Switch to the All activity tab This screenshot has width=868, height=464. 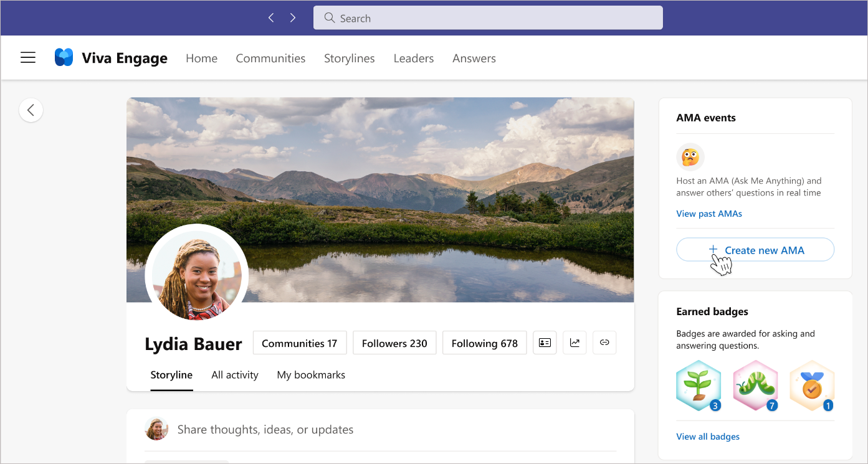[x=234, y=375]
